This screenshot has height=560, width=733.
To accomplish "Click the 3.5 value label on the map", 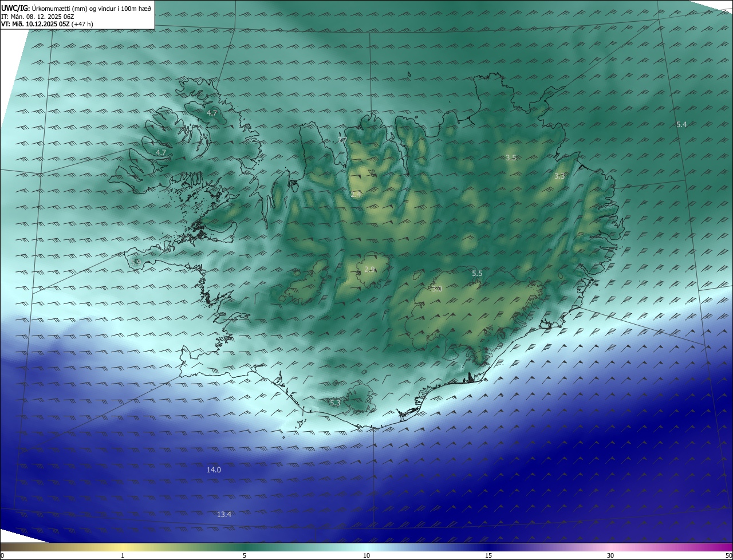I will click(x=511, y=157).
